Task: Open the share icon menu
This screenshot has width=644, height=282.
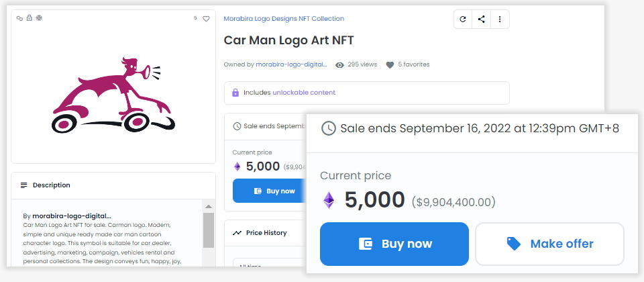Action: tap(482, 19)
